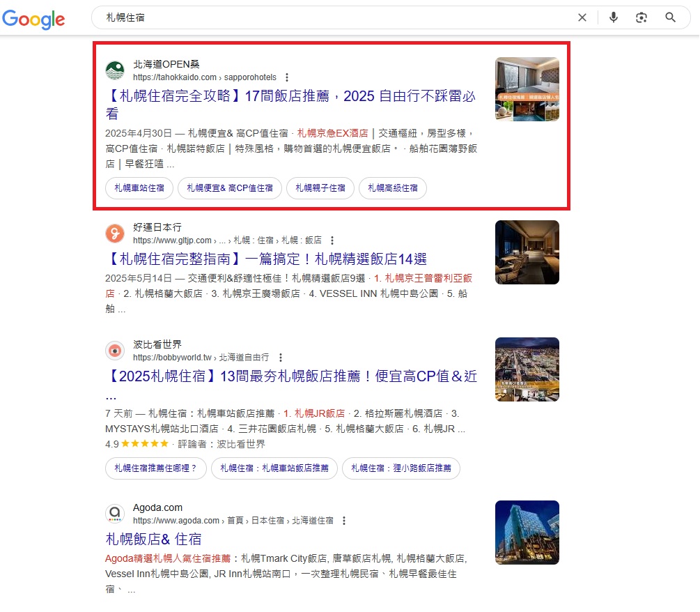The height and width of the screenshot is (612, 700).
Task: Click the Agoda精選札幌人氣住宿推薦 highlighted text
Action: pos(168,558)
